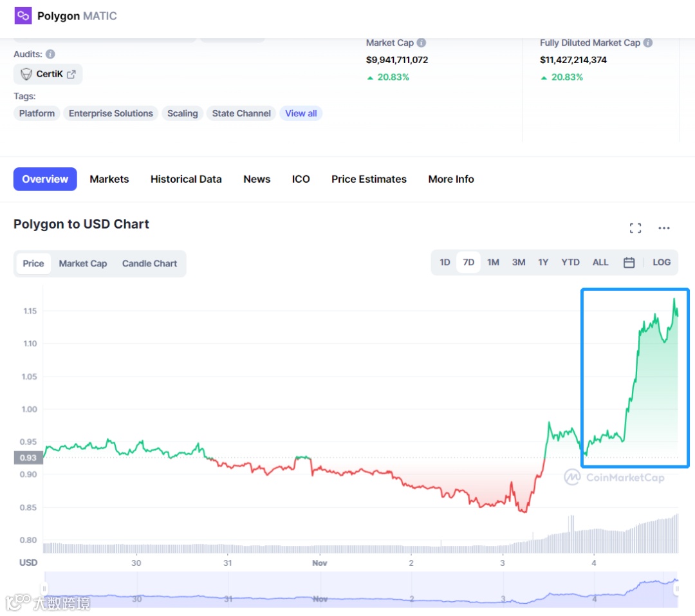Click the Polygon to USD Chart heading

(x=81, y=225)
